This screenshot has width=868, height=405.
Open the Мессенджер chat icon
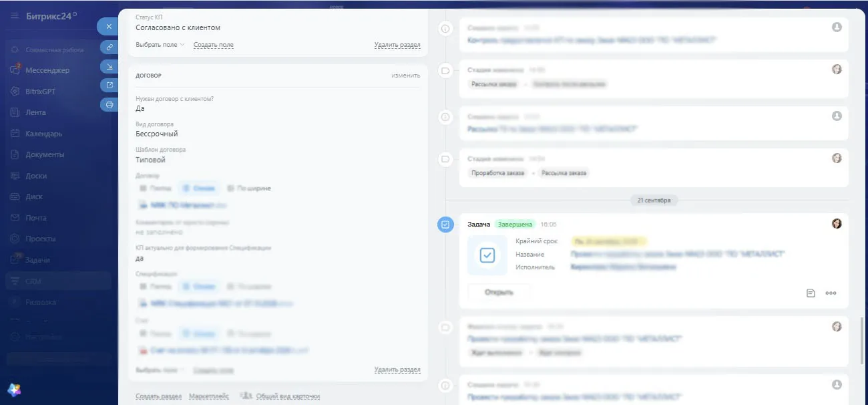tap(15, 70)
